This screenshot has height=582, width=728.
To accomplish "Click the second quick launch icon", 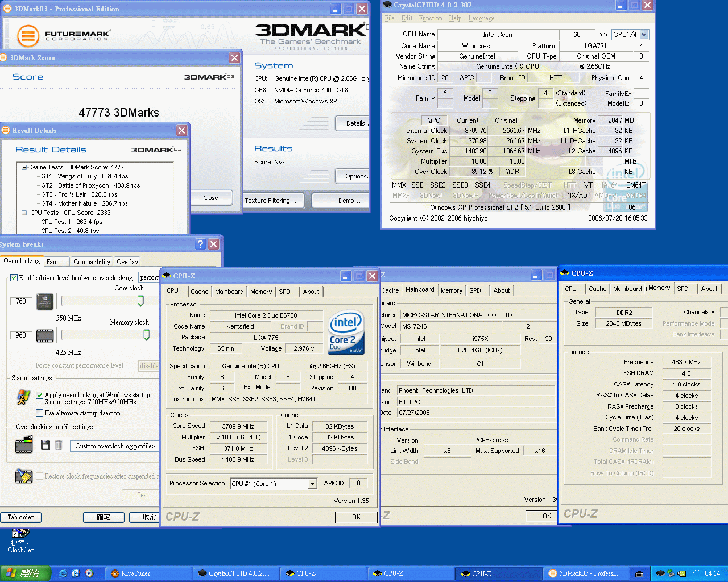I will (76, 573).
